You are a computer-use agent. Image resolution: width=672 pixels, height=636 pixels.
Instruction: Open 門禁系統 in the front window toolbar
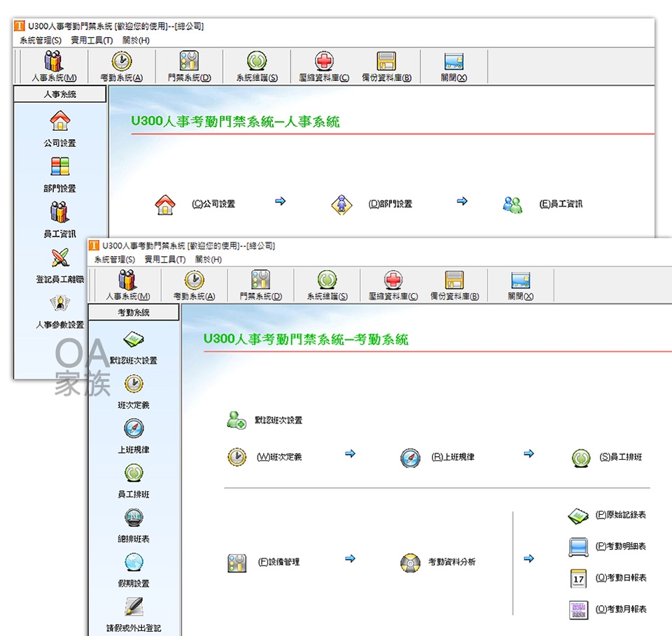click(x=260, y=285)
